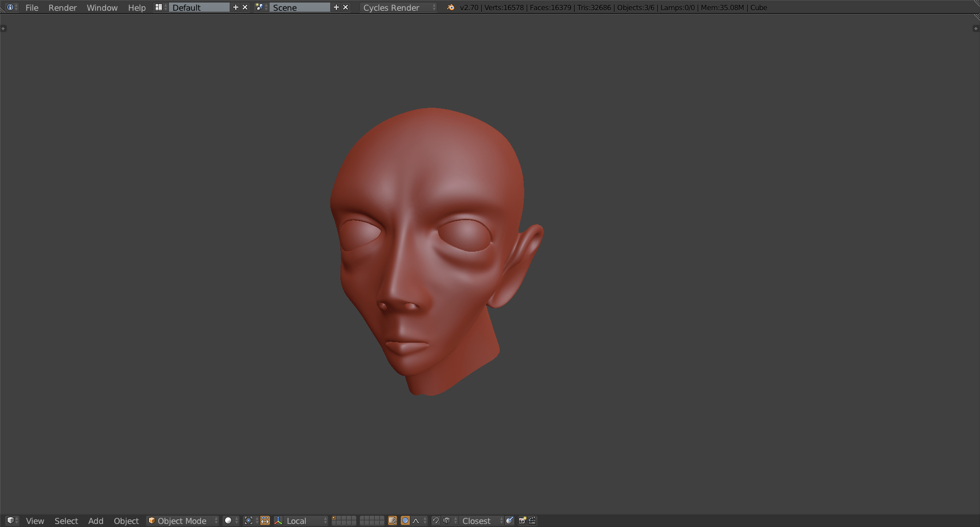The width and height of the screenshot is (980, 527).
Task: Open the pivot point selector
Action: [250, 520]
